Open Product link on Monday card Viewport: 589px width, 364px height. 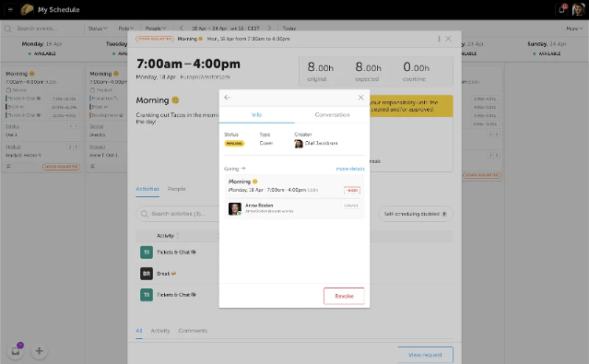pos(13,147)
